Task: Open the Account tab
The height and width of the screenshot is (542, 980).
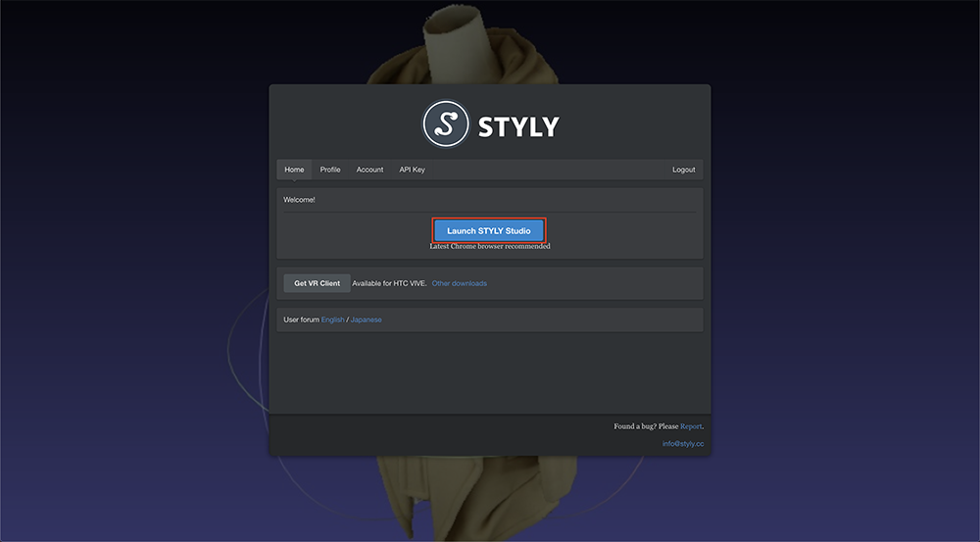Action: pyautogui.click(x=370, y=170)
